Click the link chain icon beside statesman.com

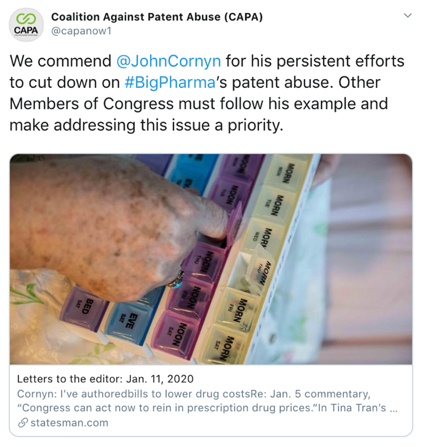pos(23,423)
